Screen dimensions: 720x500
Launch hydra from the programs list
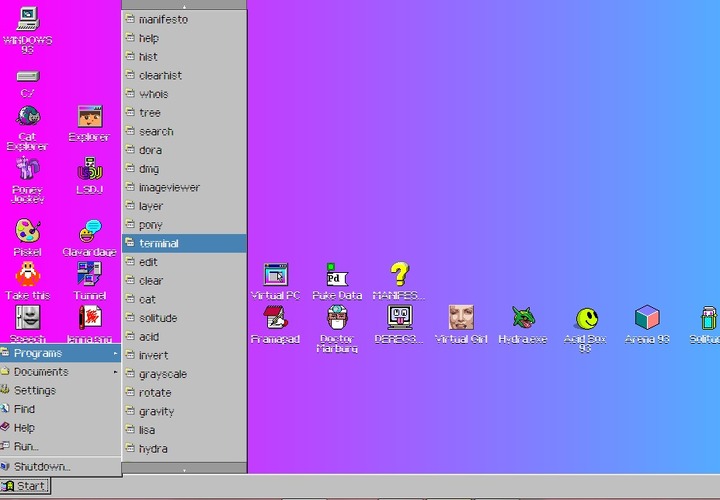[x=184, y=449]
